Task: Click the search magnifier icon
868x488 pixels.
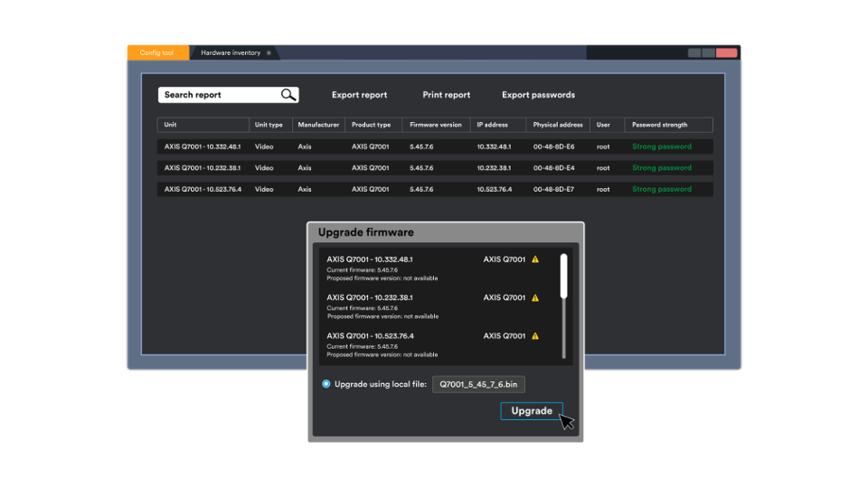Action: tap(288, 95)
